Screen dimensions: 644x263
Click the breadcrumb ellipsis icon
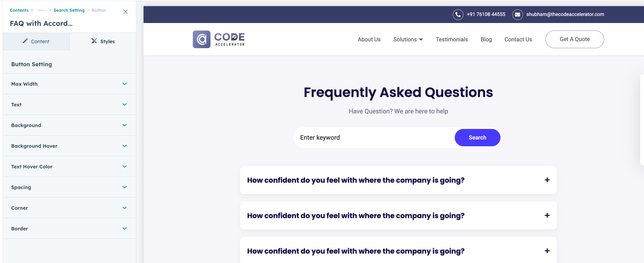pos(41,10)
